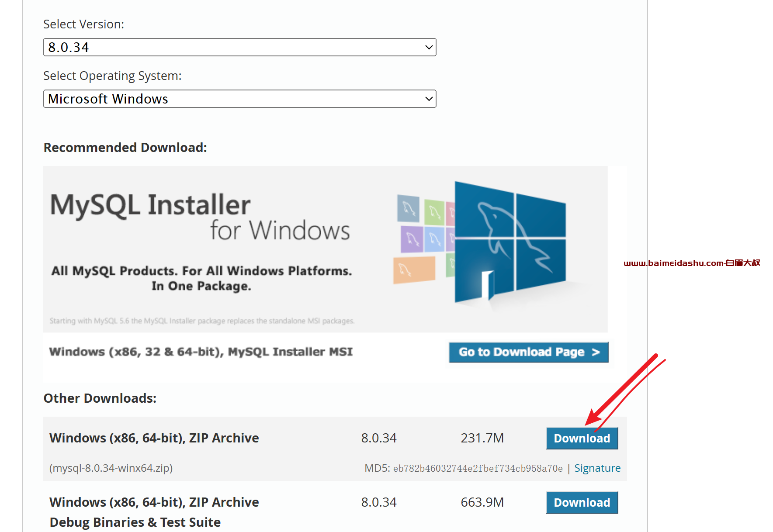
Task: Click the 'Starting with MySQL 5.6' footnote text
Action: pyautogui.click(x=202, y=321)
